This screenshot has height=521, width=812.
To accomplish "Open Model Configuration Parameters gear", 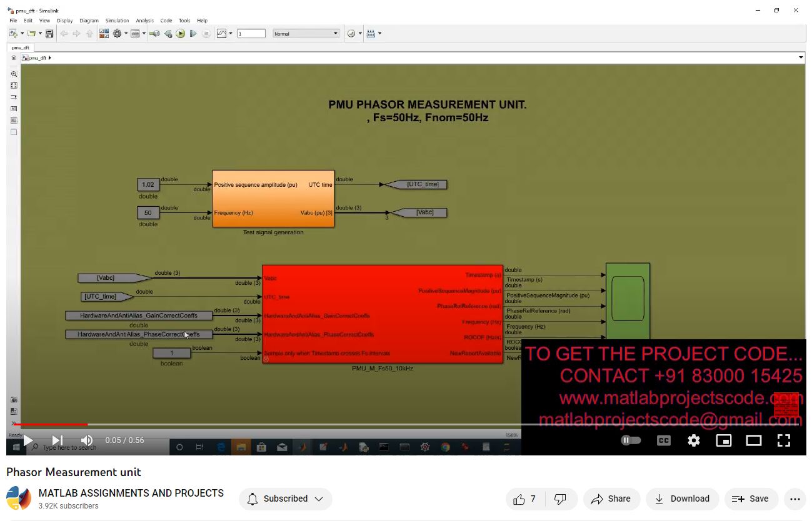I will click(117, 34).
